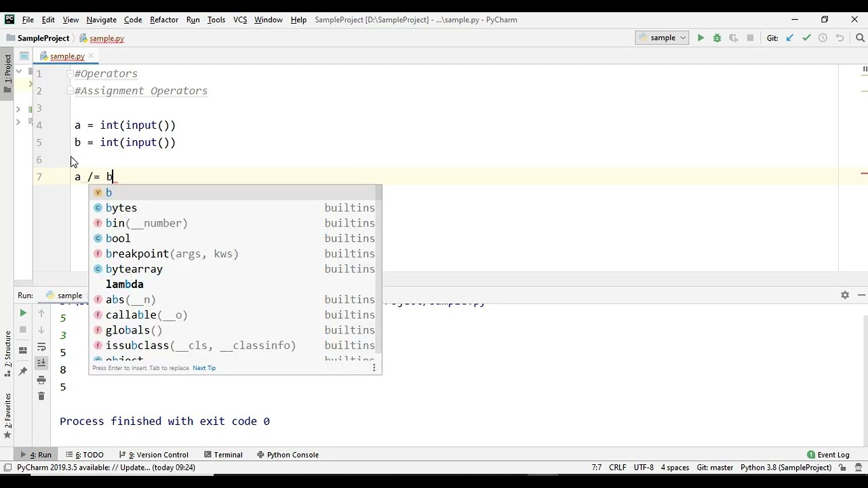Show Git history clock icon

tap(823, 38)
